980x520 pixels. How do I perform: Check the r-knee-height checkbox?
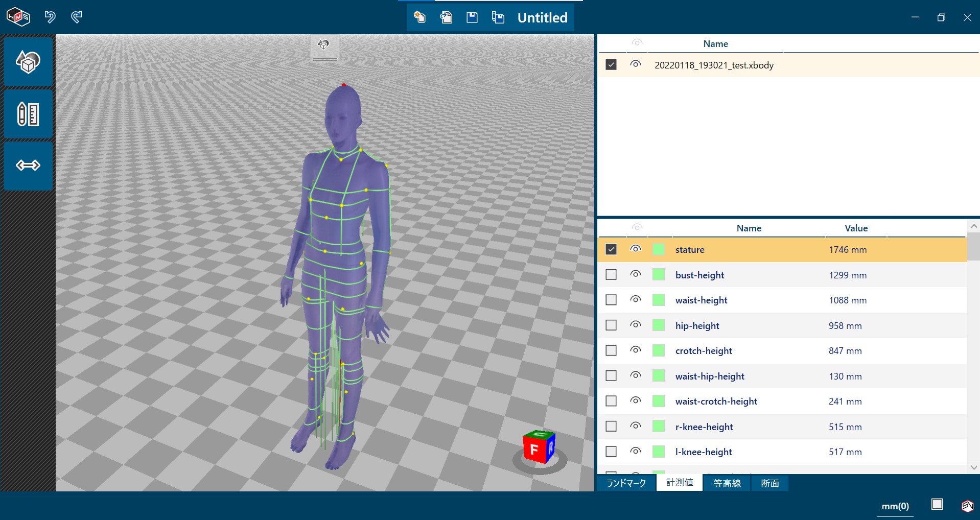click(611, 426)
